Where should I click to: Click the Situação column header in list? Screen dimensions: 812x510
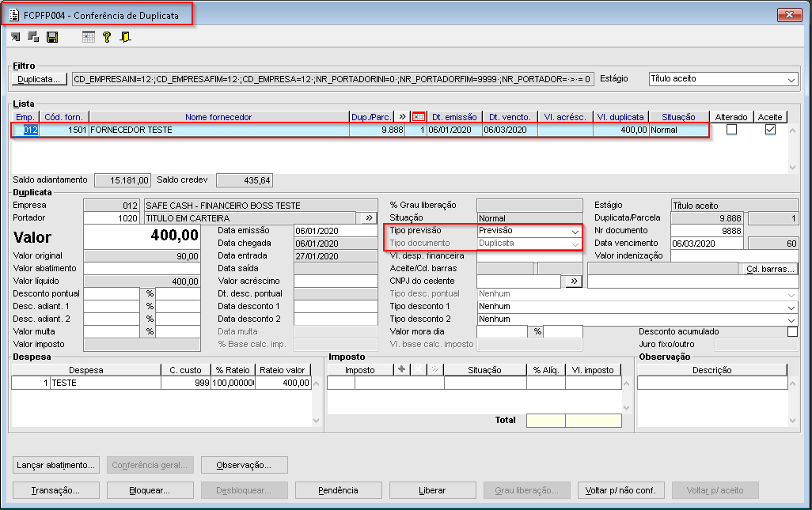pyautogui.click(x=677, y=117)
